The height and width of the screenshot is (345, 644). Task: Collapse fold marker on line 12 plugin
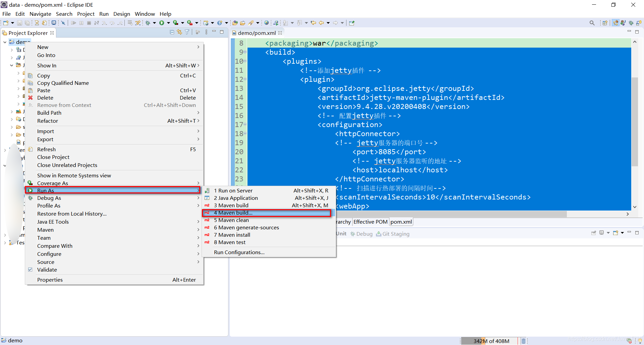(245, 79)
